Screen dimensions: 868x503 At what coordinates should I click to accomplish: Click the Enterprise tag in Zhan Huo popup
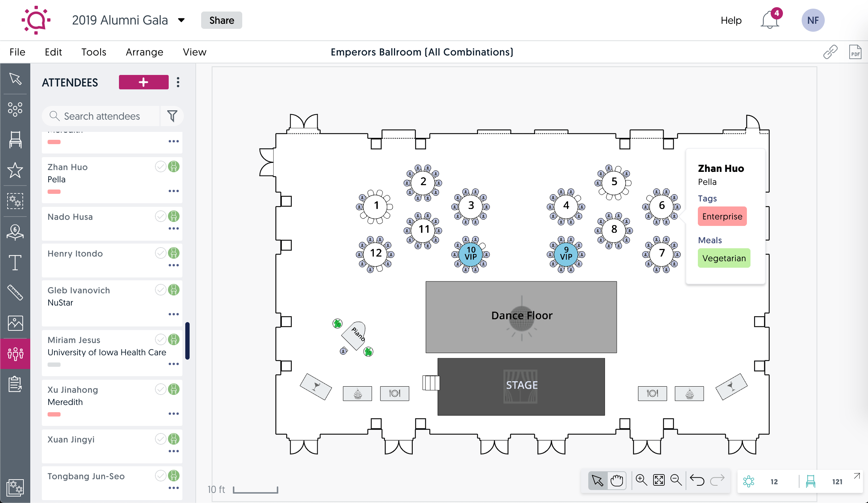pyautogui.click(x=722, y=216)
